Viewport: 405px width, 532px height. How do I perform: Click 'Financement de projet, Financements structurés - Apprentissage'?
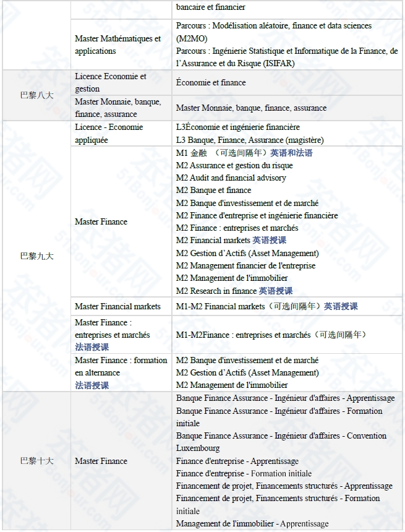(284, 486)
